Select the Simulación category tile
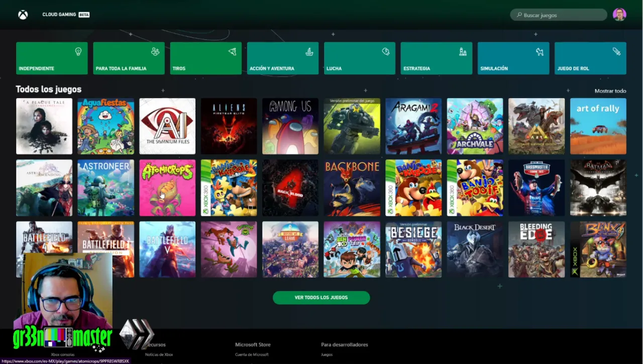 [513, 58]
